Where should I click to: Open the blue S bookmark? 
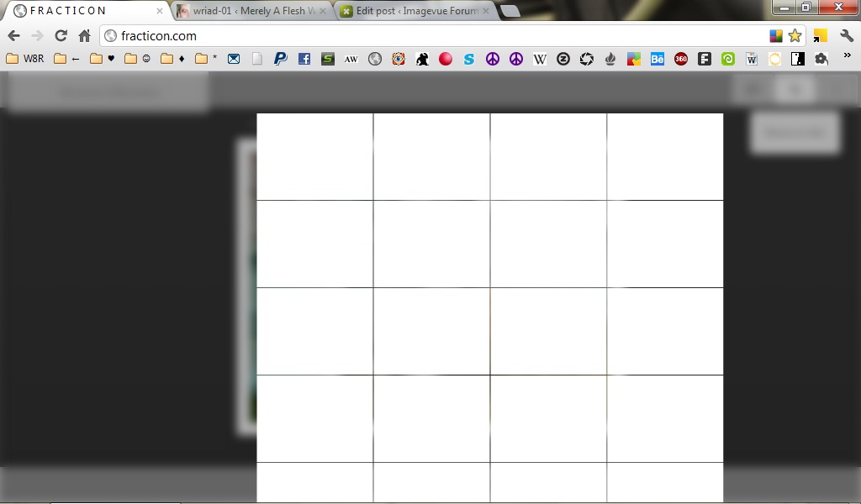(469, 59)
